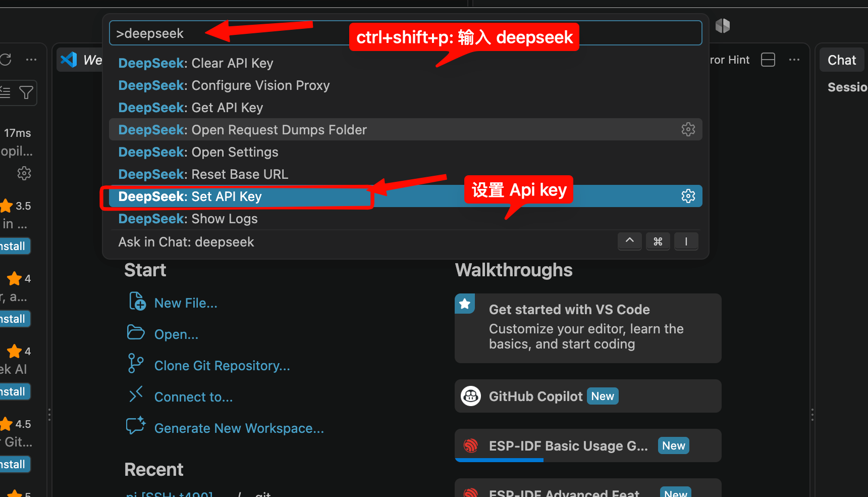Click the git branch icon for Clone Repository
The width and height of the screenshot is (868, 497).
[135, 363]
